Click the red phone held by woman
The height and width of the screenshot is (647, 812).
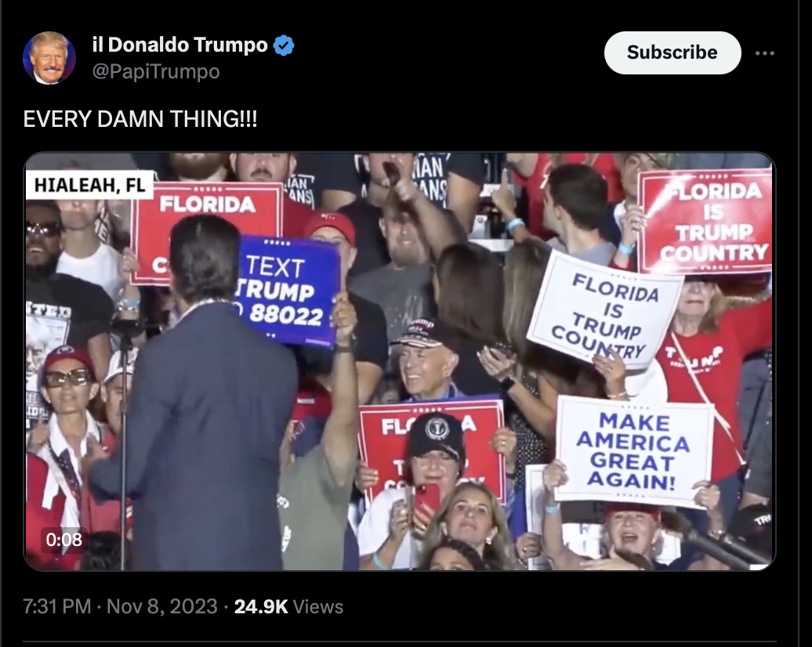tap(427, 503)
